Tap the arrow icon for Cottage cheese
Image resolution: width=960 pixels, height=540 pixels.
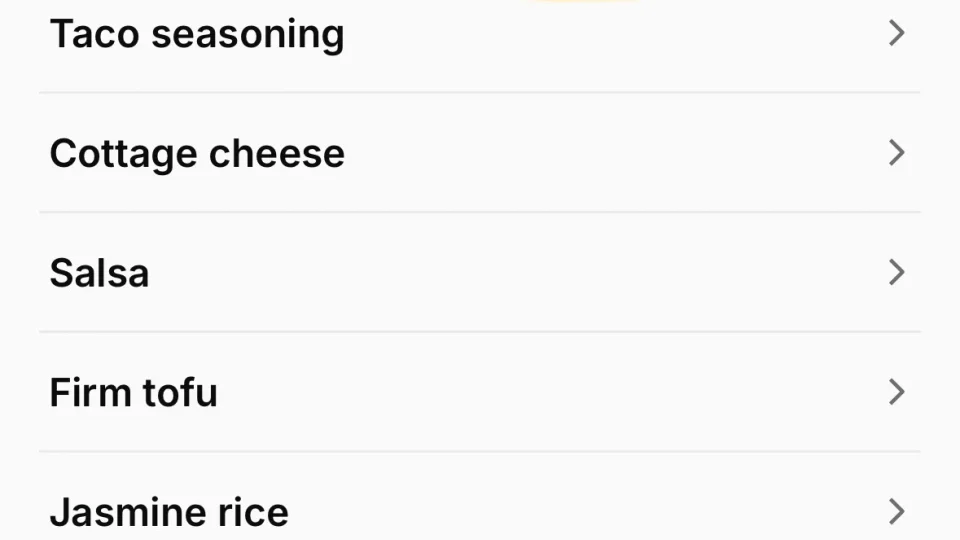896,153
